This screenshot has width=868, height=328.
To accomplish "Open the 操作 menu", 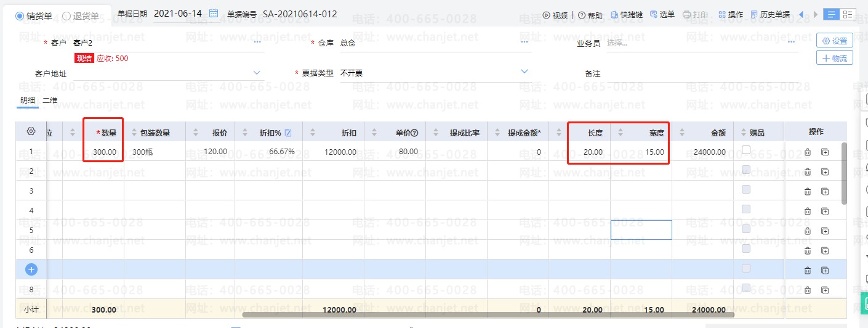I will click(731, 15).
